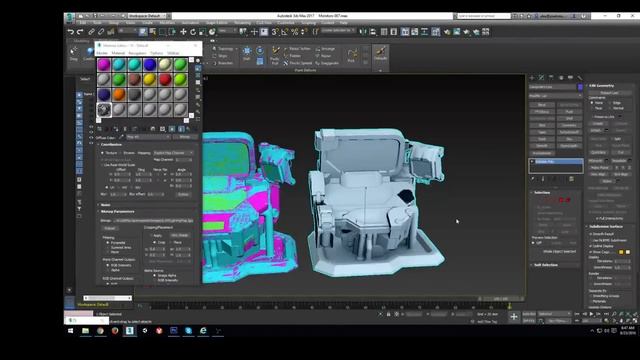The height and width of the screenshot is (360, 640).
Task: Toggle the 3D Snaps icon
Action: pyautogui.click(x=275, y=32)
